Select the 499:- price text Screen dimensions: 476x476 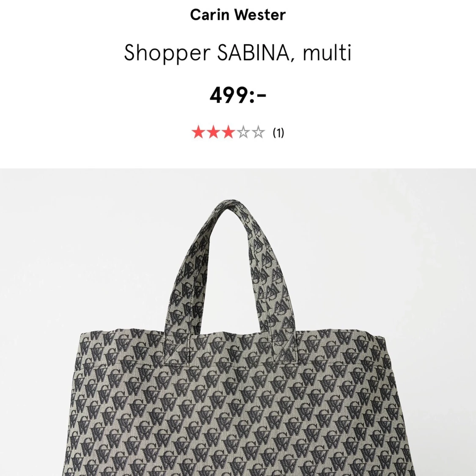click(238, 95)
